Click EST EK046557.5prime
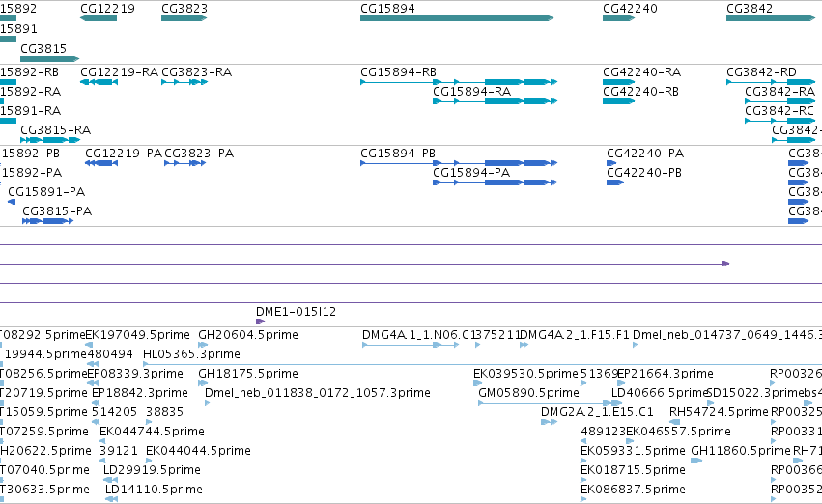This screenshot has height=504, width=822. click(678, 432)
